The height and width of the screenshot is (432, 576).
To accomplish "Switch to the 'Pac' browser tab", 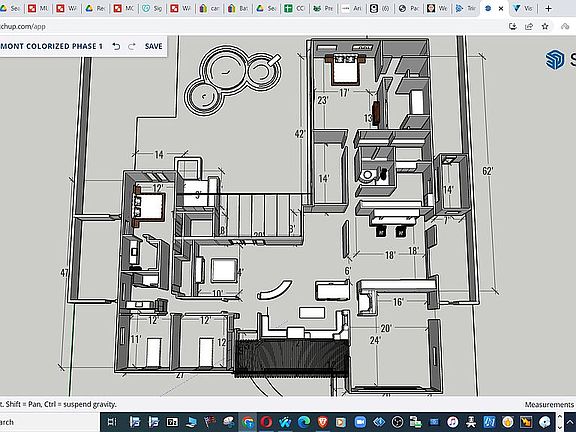I will coord(408,8).
